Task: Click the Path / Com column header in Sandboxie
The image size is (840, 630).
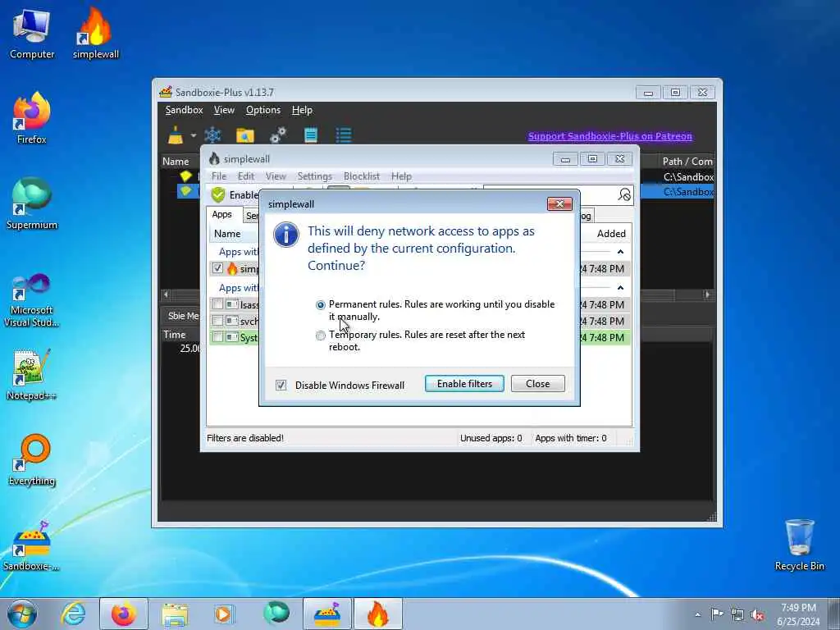Action: point(687,162)
